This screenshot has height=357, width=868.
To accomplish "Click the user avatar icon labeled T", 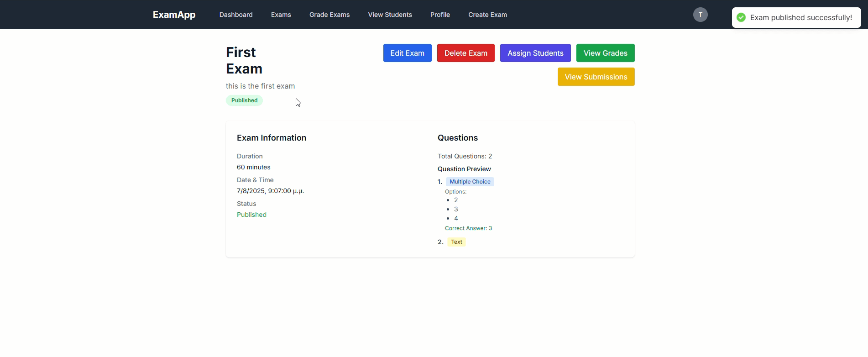I will (x=700, y=15).
